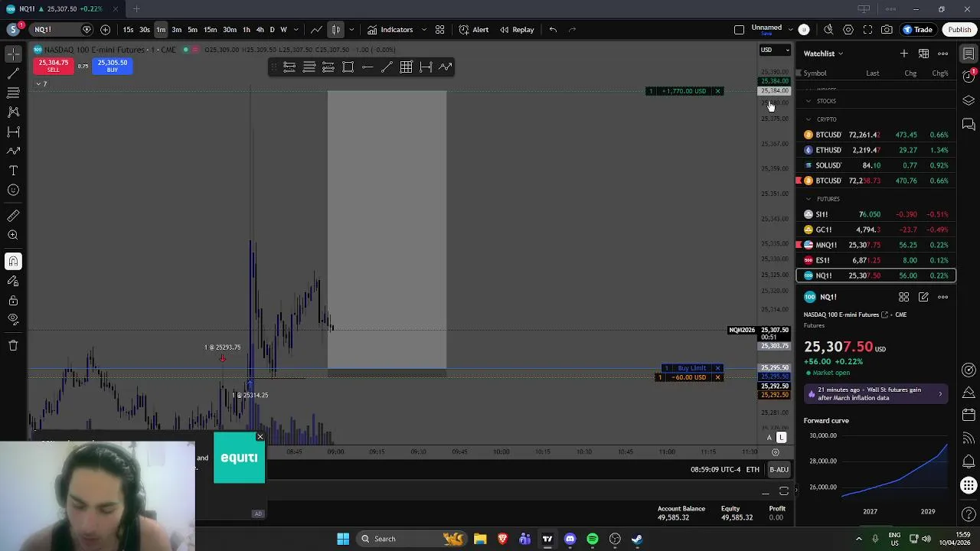The height and width of the screenshot is (551, 980).
Task: Undo the last chart action
Action: tap(553, 30)
